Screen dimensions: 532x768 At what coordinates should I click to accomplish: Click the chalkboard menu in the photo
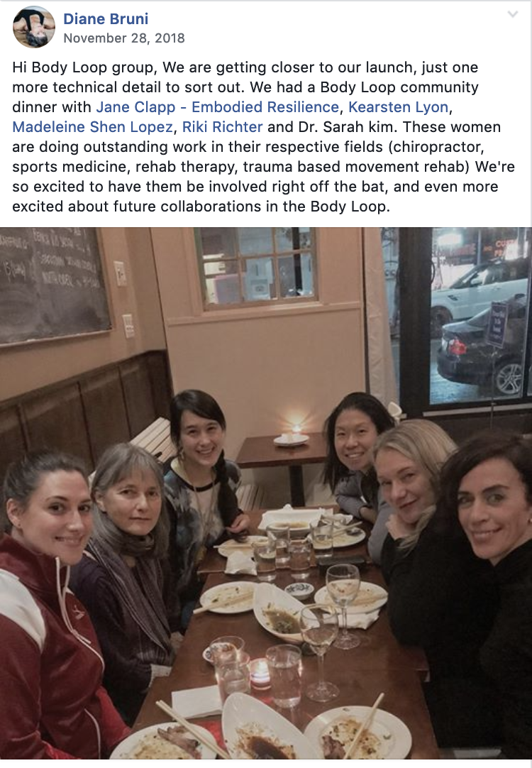click(x=55, y=285)
